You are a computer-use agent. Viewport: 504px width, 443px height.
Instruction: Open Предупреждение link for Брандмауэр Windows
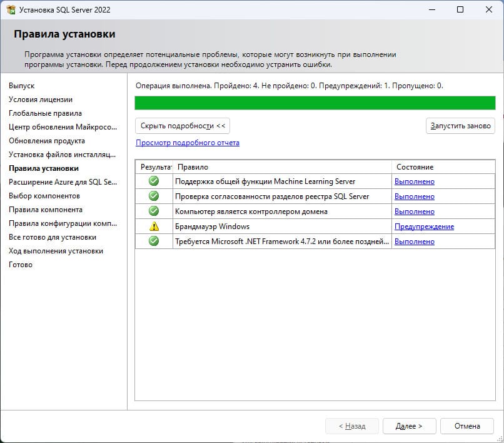[424, 227]
